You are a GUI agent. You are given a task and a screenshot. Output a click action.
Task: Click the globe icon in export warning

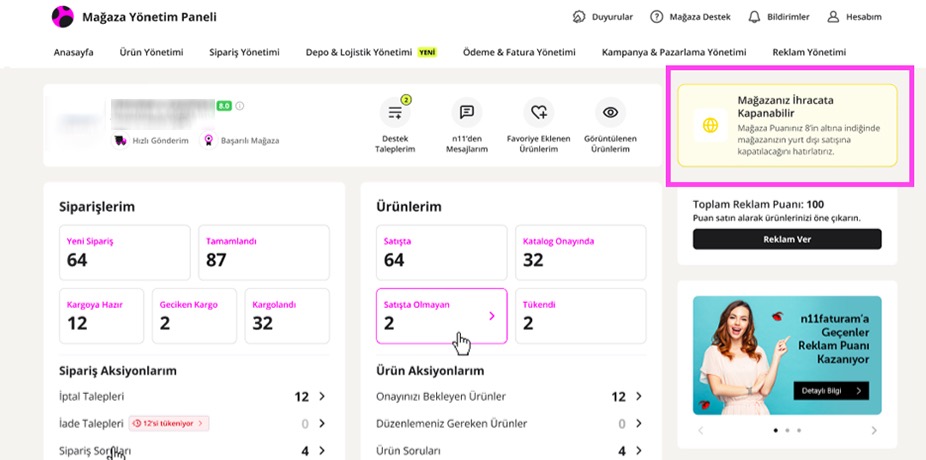(710, 125)
